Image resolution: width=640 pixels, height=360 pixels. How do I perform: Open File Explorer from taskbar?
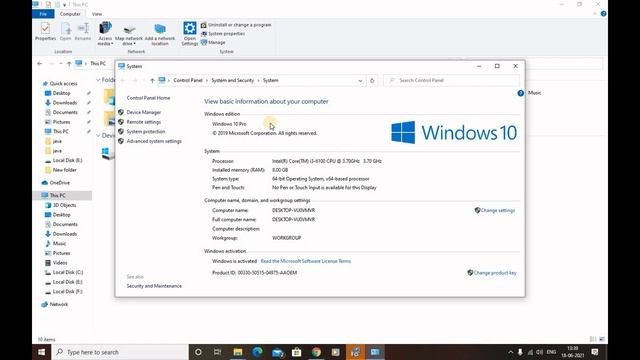[x=238, y=352]
